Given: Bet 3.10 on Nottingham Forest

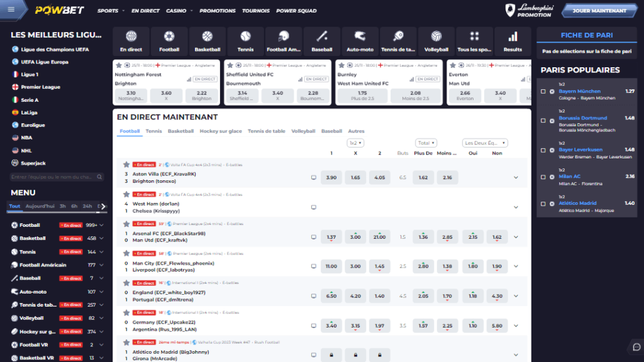Looking at the screenshot, I should coord(131,96).
